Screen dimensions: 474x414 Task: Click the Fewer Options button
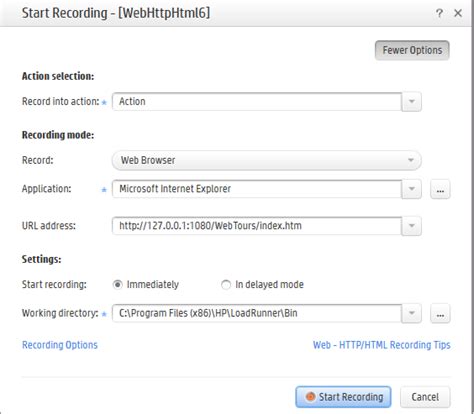(x=412, y=50)
